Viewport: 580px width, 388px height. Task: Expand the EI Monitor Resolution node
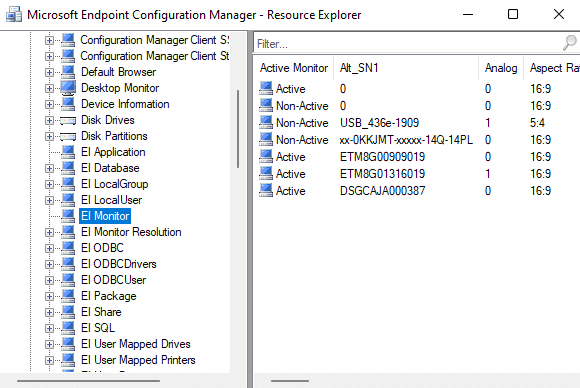(x=49, y=232)
